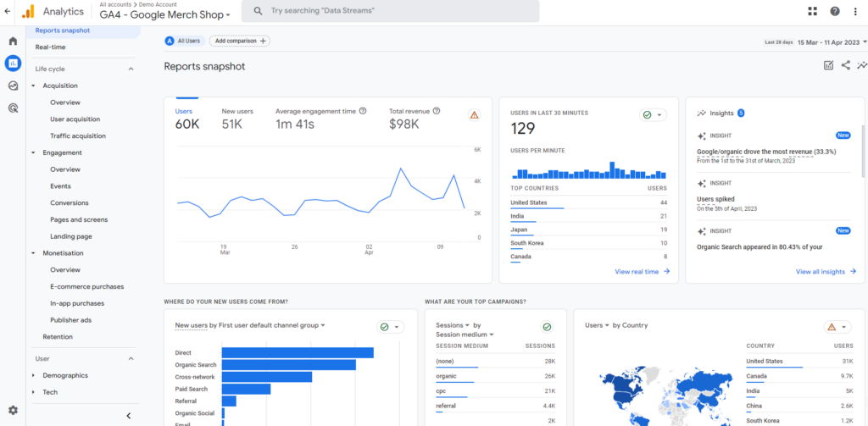Open Events under Engagement
The image size is (868, 426).
[60, 185]
